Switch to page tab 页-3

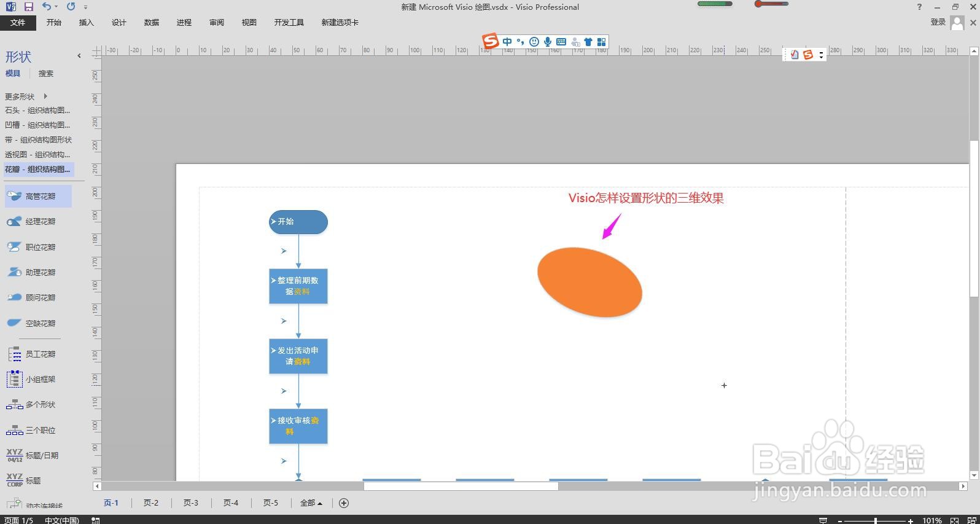(191, 503)
